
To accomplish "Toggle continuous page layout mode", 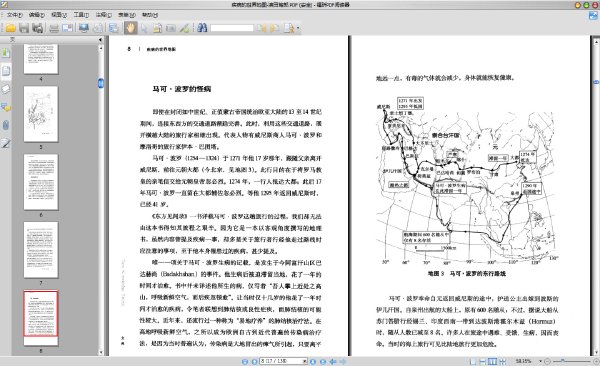I will point(483,361).
